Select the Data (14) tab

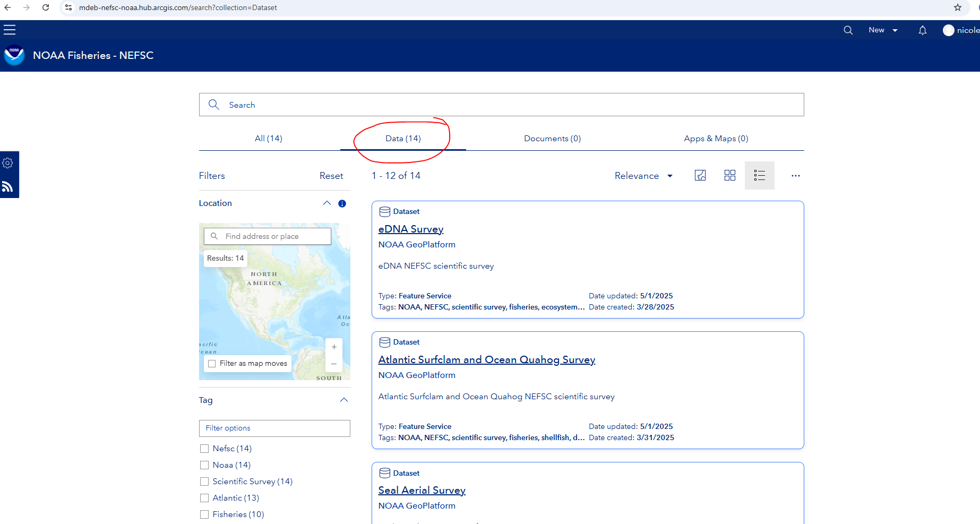coord(403,139)
